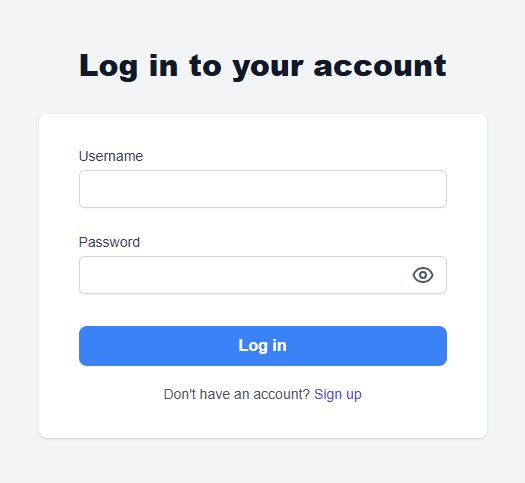Submit using the blue Log in button
Image resolution: width=525 pixels, height=483 pixels.
[263, 346]
